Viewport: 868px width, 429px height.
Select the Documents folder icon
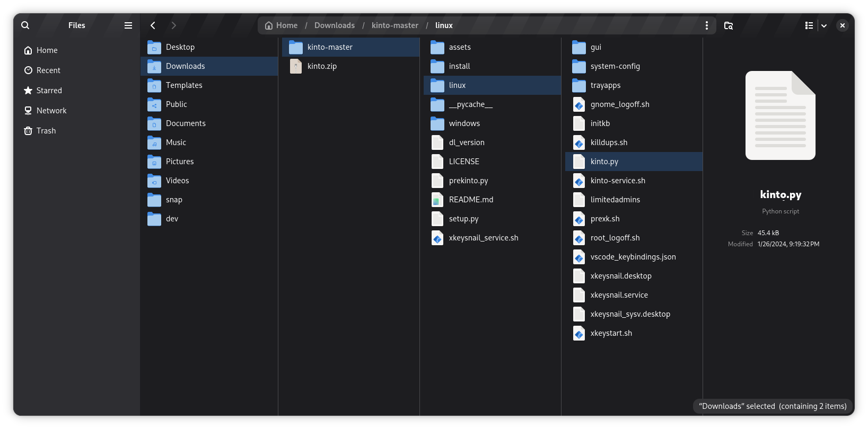pos(154,123)
